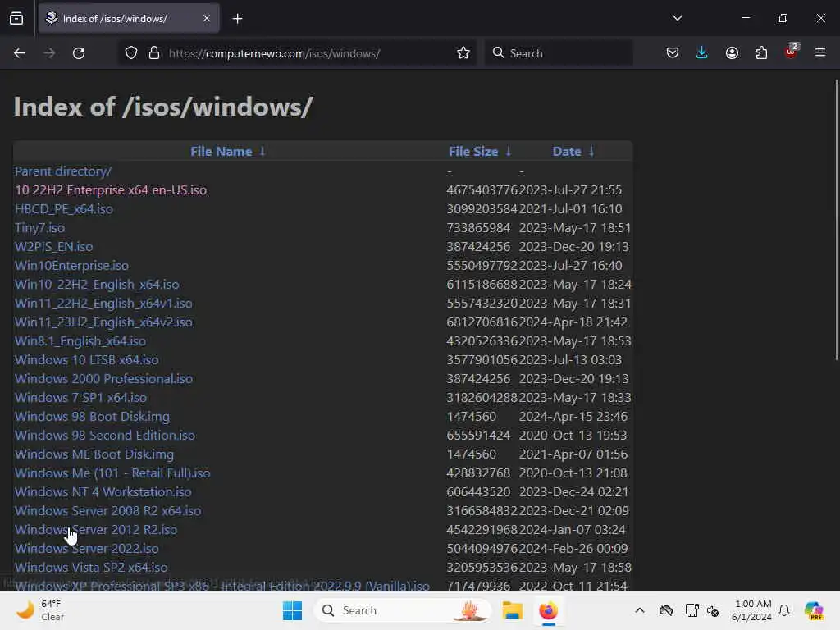Click the uBlock Origin extension icon
Viewport: 840px width, 630px height.
[x=791, y=52]
